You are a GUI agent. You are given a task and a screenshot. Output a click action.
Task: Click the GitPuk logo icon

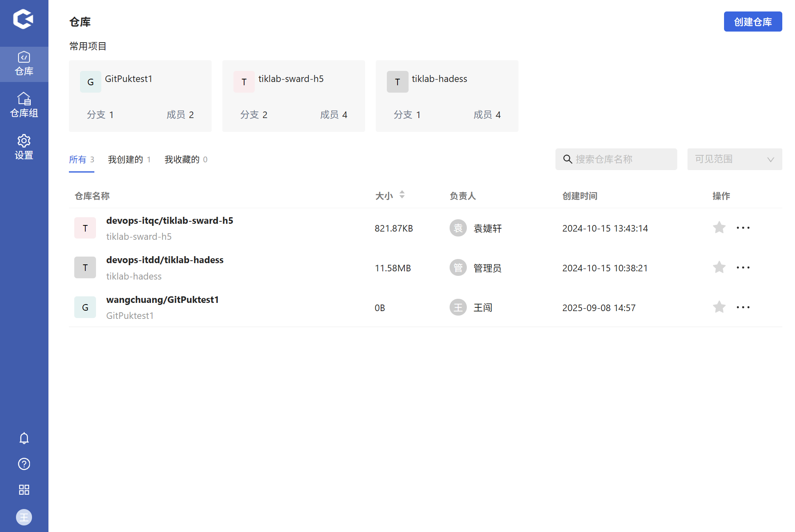[23, 19]
